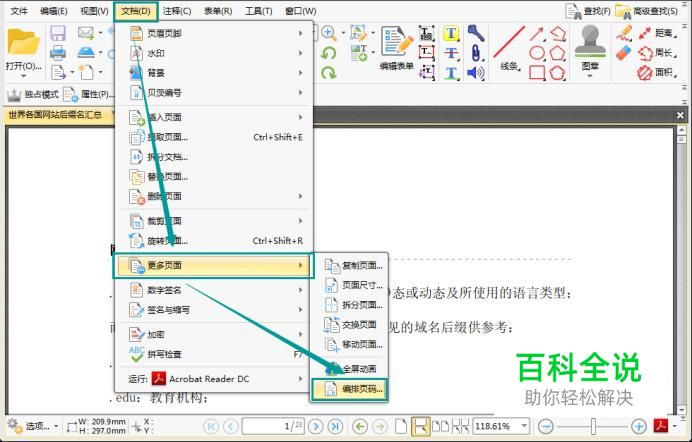Screen dimensions: 692x442
Task: Choose 编排页码... from the submenu
Action: [x=350, y=389]
